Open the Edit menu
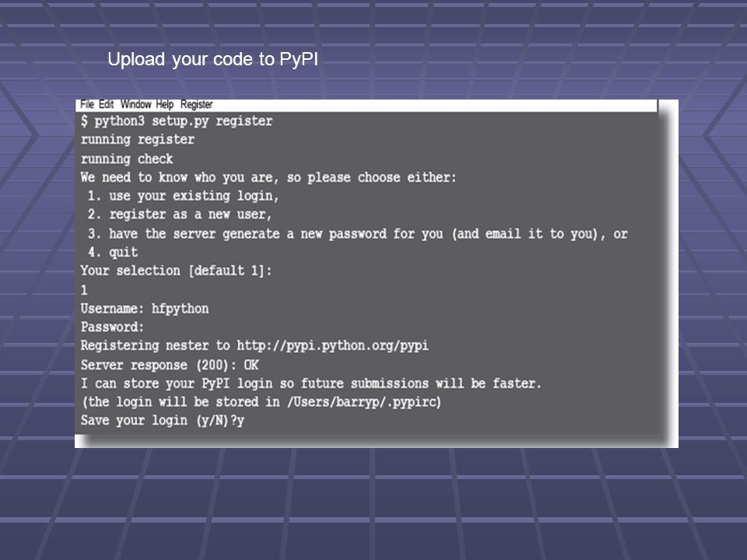 tap(107, 104)
